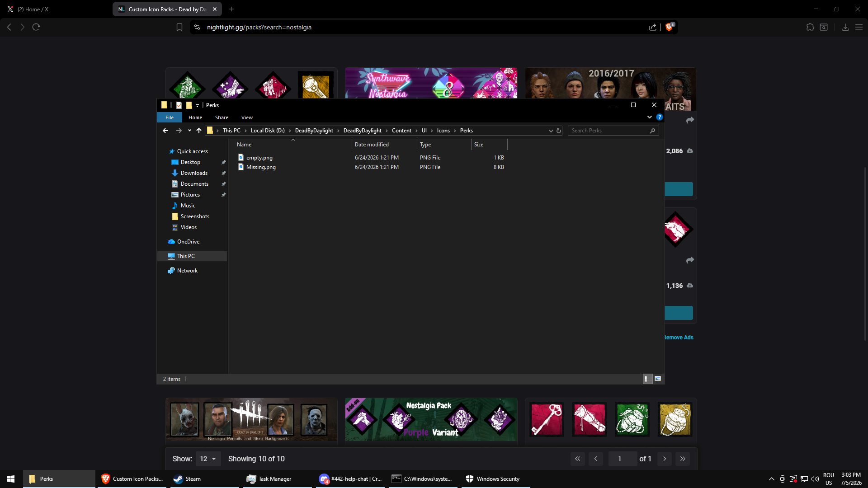The width and height of the screenshot is (868, 488).
Task: Click the share icon in address bar
Action: pyautogui.click(x=653, y=27)
